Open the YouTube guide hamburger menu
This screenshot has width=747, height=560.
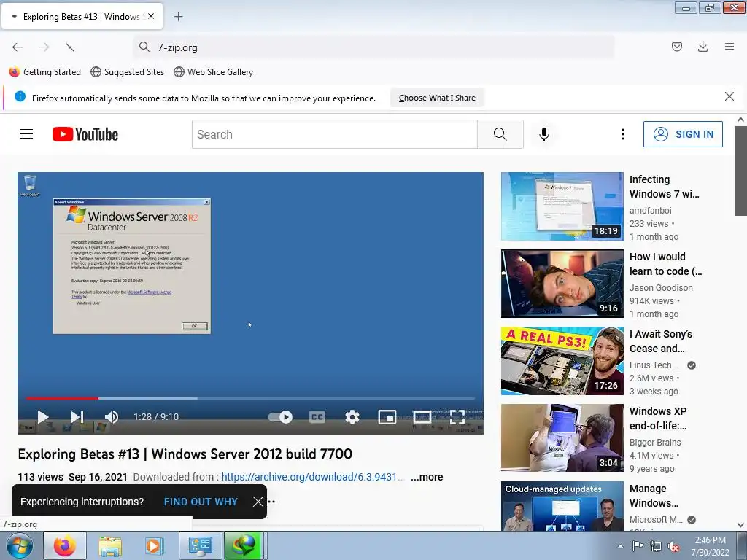[26, 134]
